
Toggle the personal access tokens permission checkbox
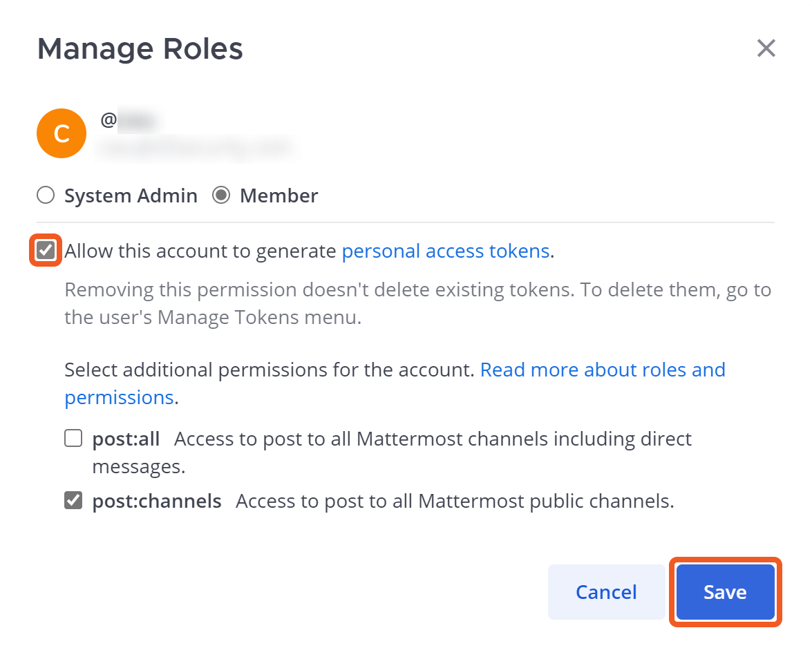46,251
